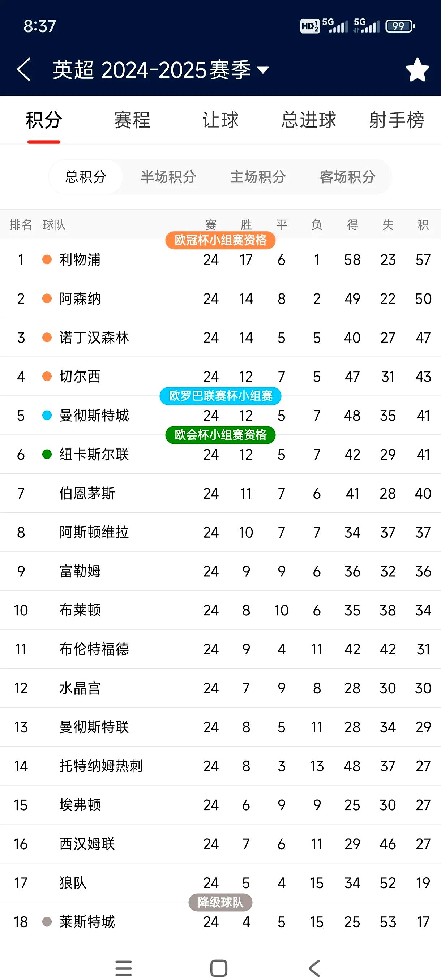
Task: Tap the 欧冠杯小组赛资格 qualification label
Action: [220, 240]
